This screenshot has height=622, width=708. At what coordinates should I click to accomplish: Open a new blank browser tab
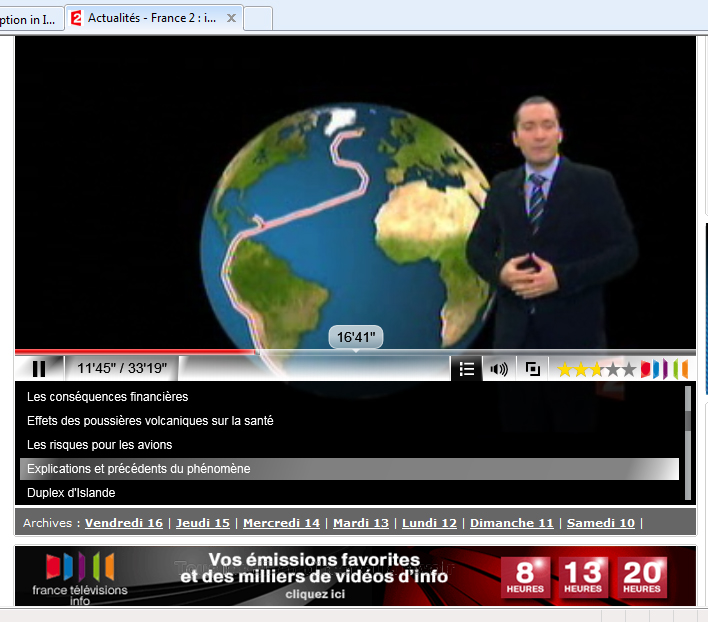tap(258, 18)
